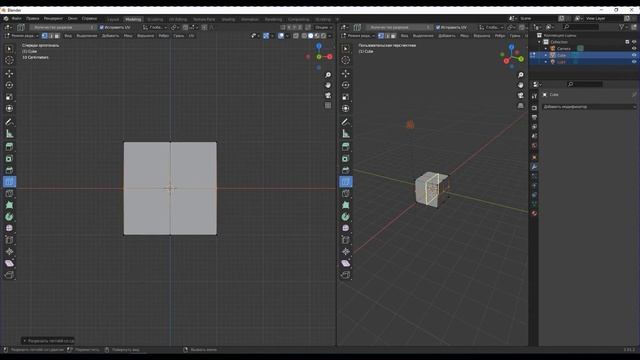Select the Scale tool in left viewport
Image resolution: width=640 pixels, height=360 pixels.
point(9,97)
